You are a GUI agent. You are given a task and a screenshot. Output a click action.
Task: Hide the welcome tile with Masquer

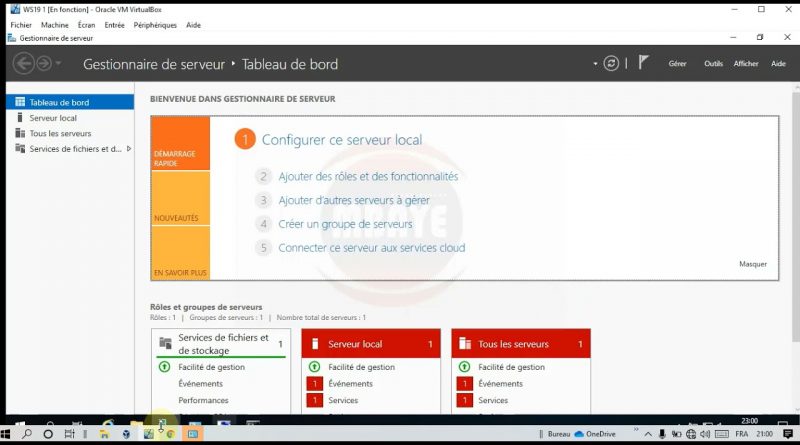pos(753,264)
